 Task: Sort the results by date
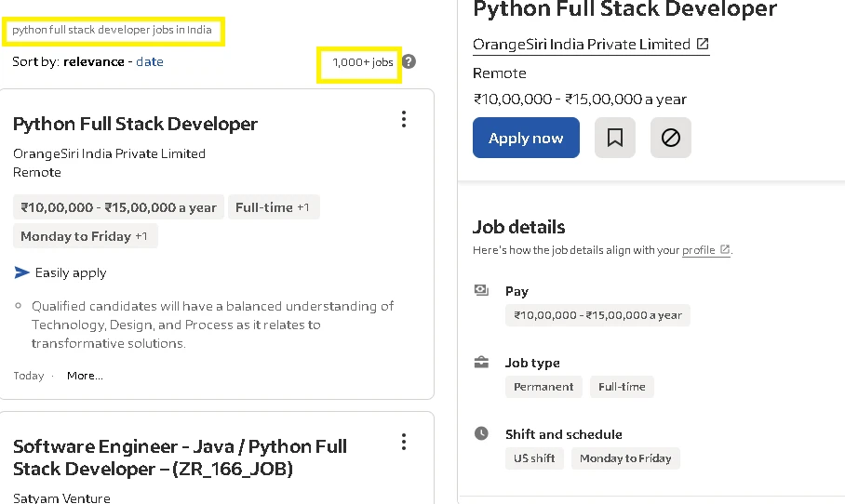(x=149, y=61)
